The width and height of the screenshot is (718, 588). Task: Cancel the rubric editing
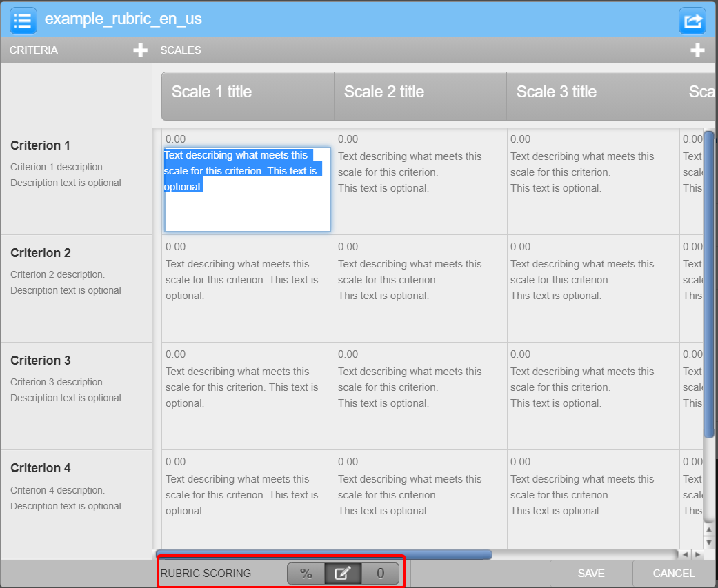pos(674,574)
